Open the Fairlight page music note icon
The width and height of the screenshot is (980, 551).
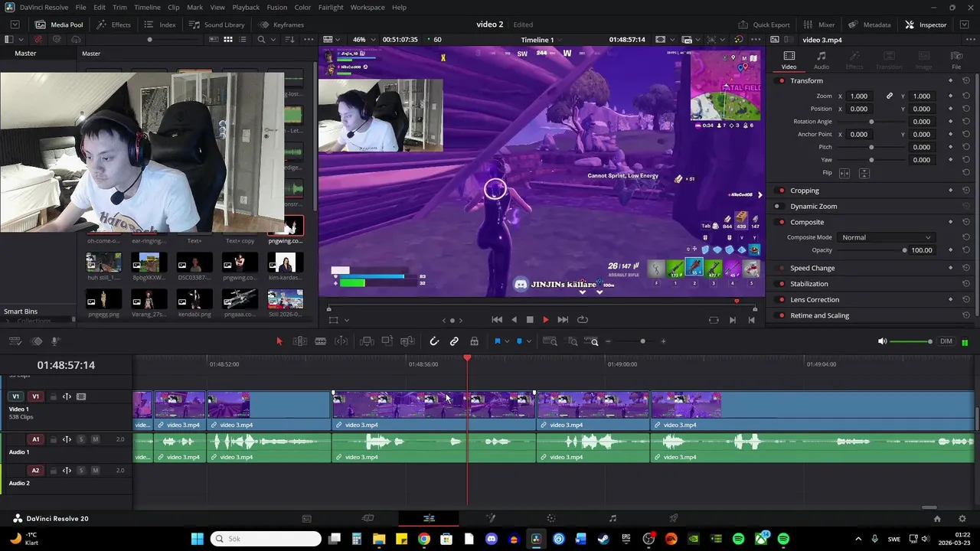click(612, 518)
